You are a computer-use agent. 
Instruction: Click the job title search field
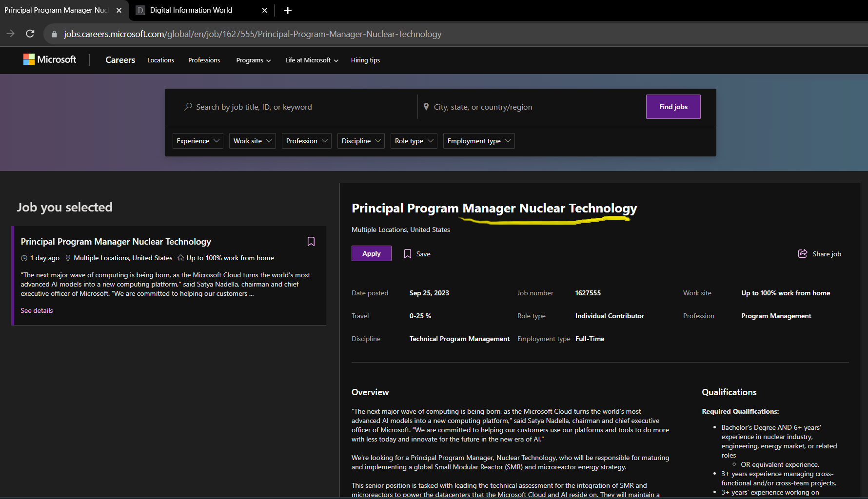[296, 107]
